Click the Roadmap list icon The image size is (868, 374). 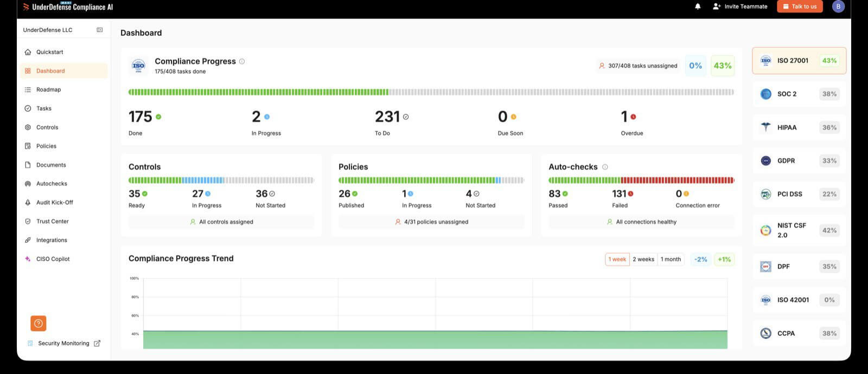click(28, 89)
